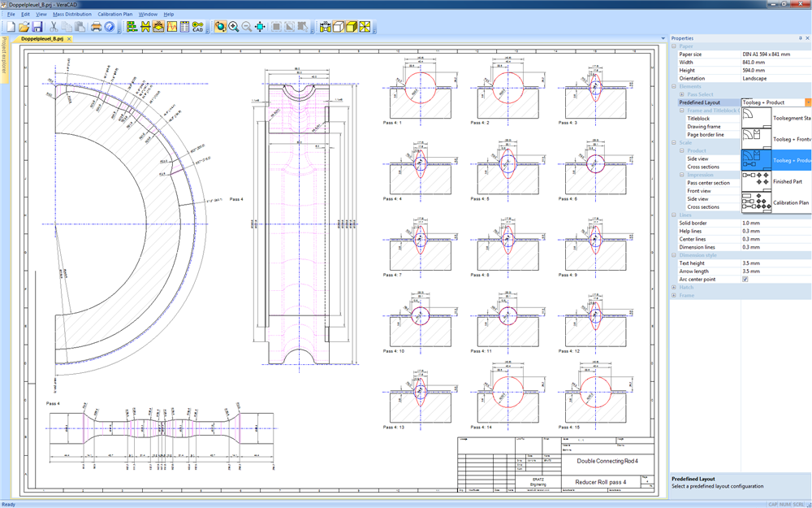The image size is (812, 508).
Task: Expand the Pass Select group
Action: [x=682, y=94]
